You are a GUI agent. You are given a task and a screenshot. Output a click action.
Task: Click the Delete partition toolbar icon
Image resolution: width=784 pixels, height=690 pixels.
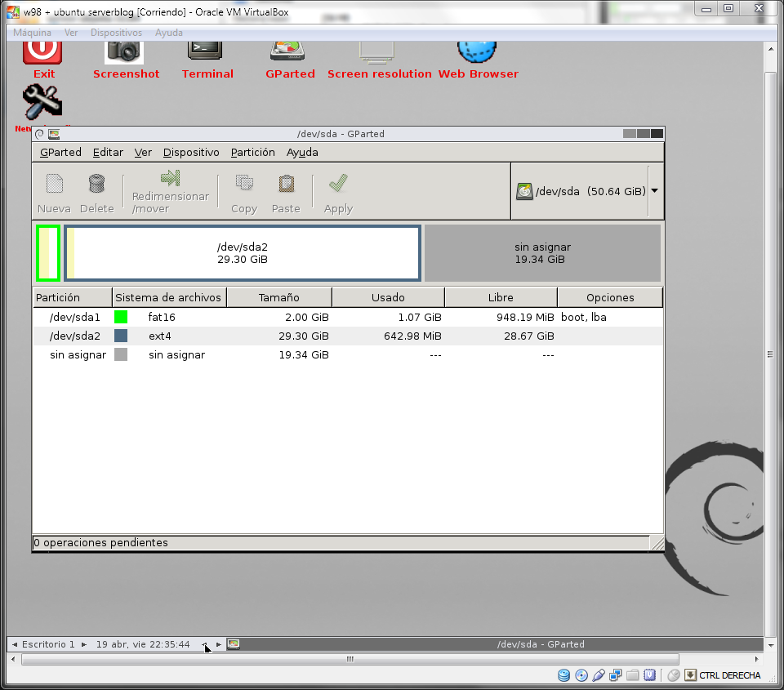(x=96, y=184)
